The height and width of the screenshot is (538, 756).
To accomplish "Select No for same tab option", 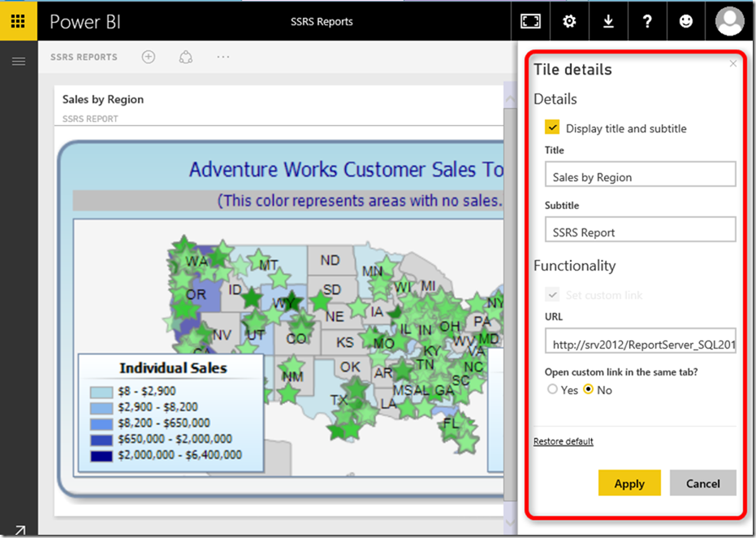I will pyautogui.click(x=588, y=389).
